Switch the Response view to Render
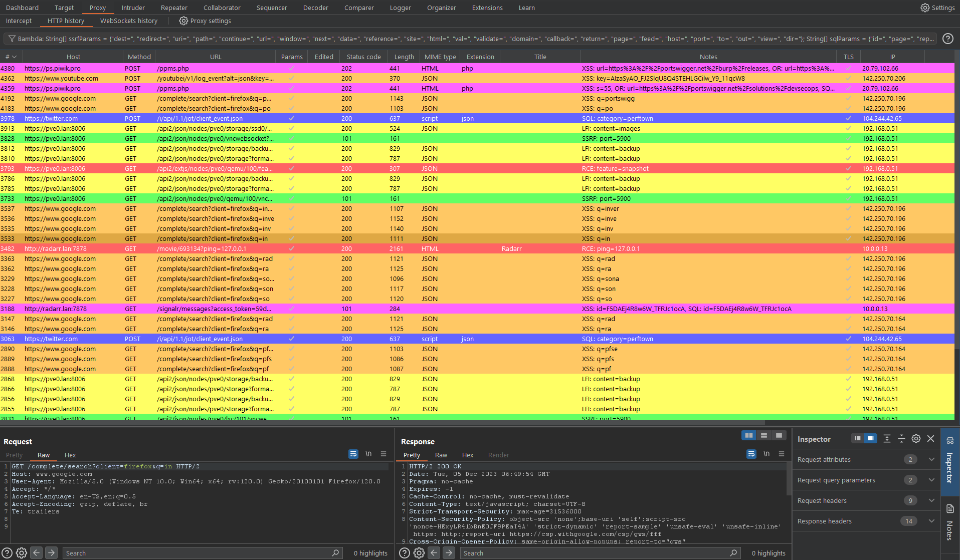 (x=498, y=455)
